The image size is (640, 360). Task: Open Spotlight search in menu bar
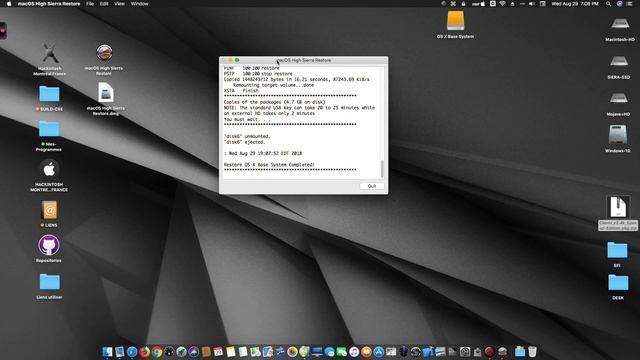pyautogui.click(x=609, y=4)
